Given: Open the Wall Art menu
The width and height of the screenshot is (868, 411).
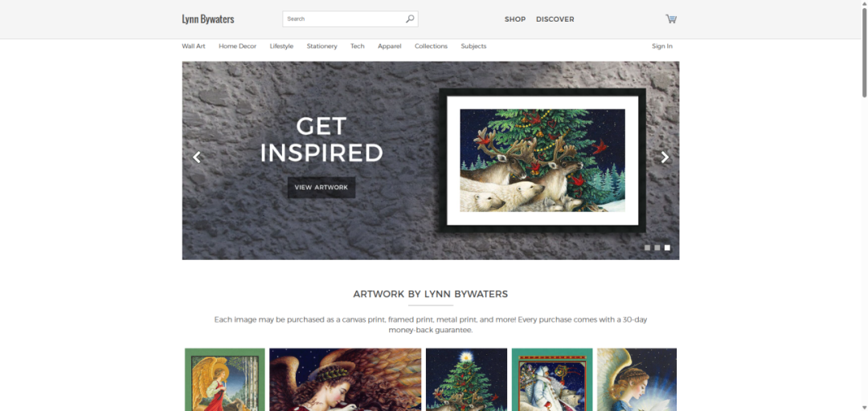Looking at the screenshot, I should [193, 47].
